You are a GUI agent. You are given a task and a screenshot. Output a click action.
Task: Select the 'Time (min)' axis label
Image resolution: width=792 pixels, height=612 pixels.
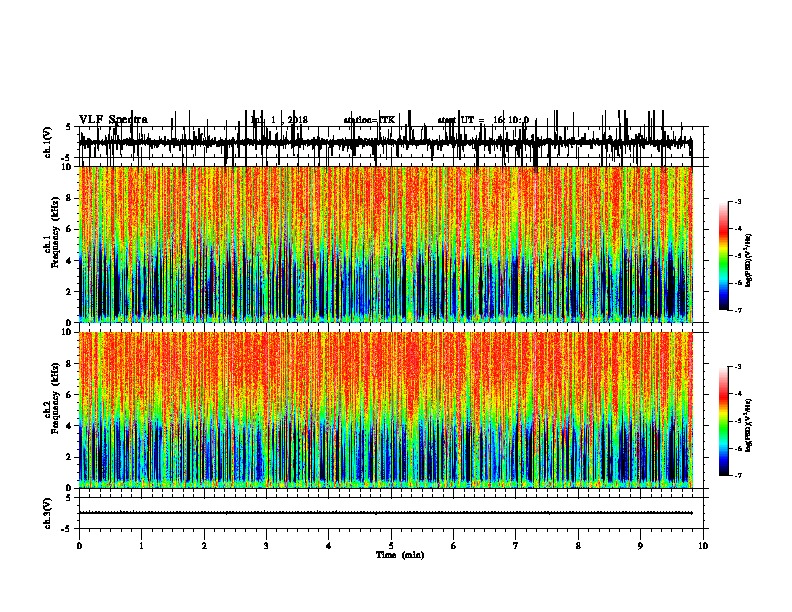click(x=400, y=555)
